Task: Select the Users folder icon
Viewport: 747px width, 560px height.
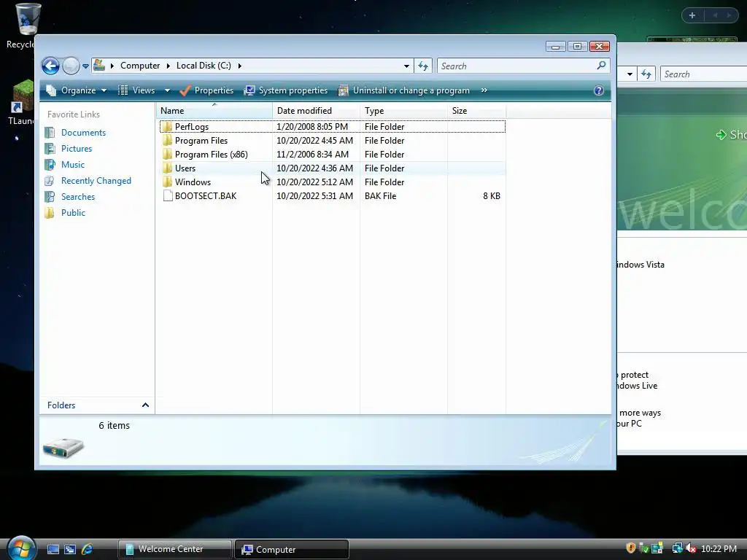Action: click(167, 168)
